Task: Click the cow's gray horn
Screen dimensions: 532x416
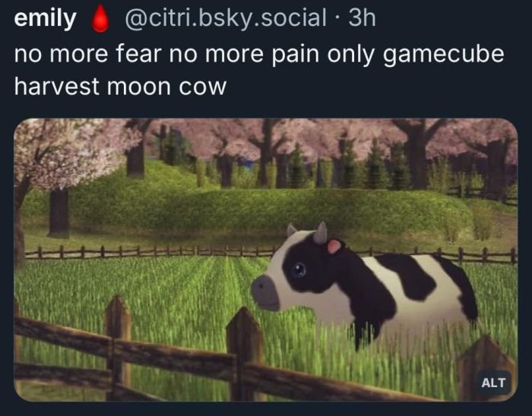Action: tap(320, 233)
